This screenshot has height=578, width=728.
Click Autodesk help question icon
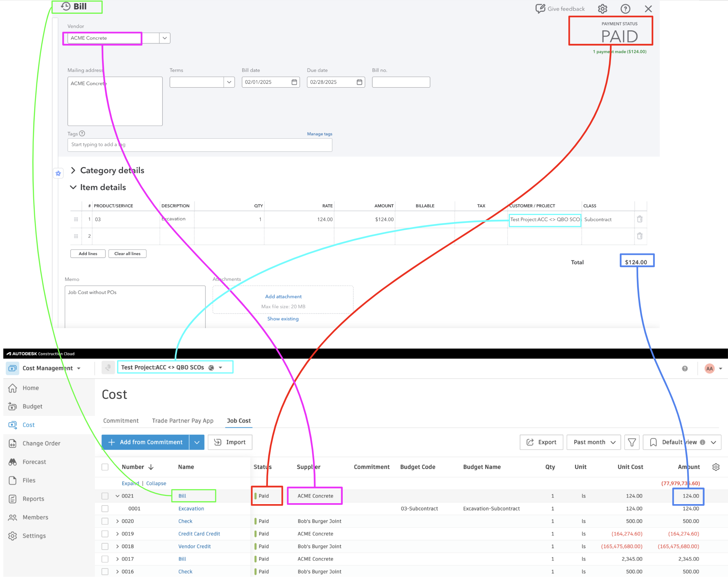tap(684, 369)
